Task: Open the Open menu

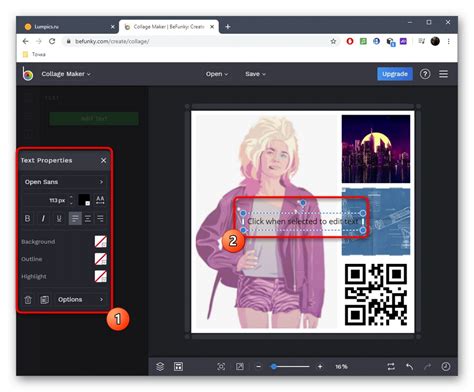Action: point(217,74)
